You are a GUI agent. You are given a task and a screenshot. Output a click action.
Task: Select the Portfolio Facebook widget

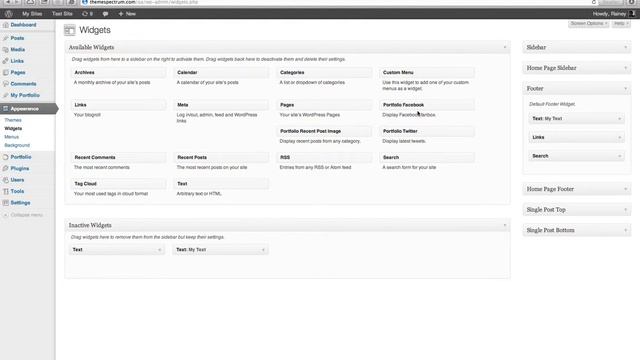pyautogui.click(x=427, y=105)
